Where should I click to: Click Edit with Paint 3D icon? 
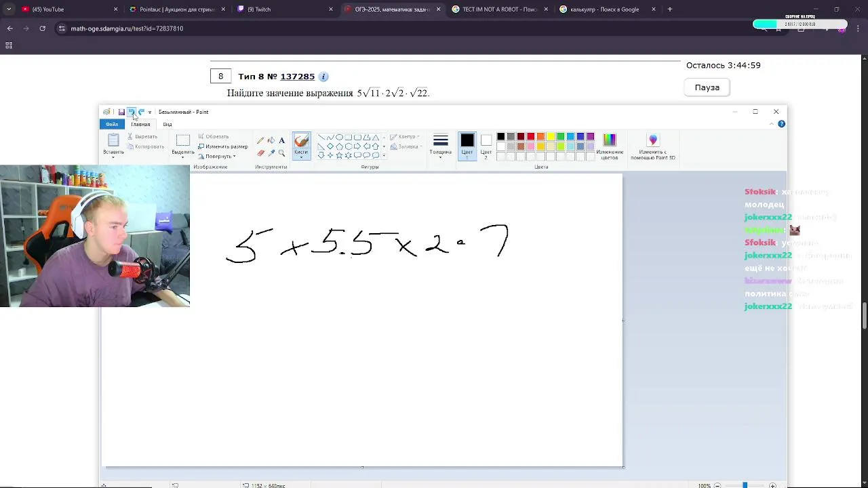(x=653, y=140)
